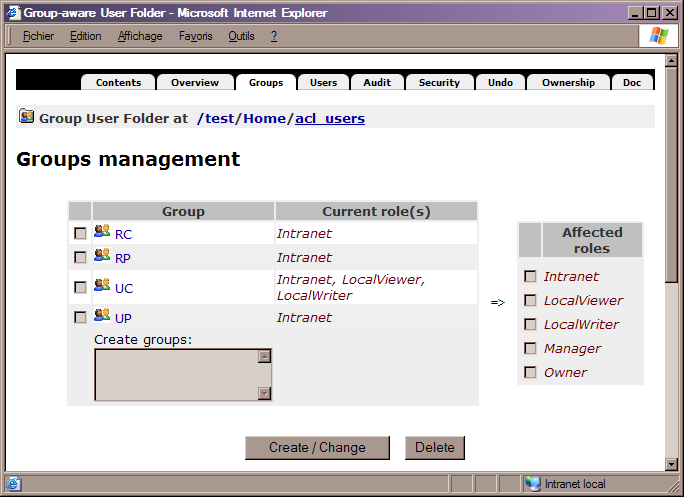Click the page vertical scrollbar down arrow
The height and width of the screenshot is (497, 684).
671,463
